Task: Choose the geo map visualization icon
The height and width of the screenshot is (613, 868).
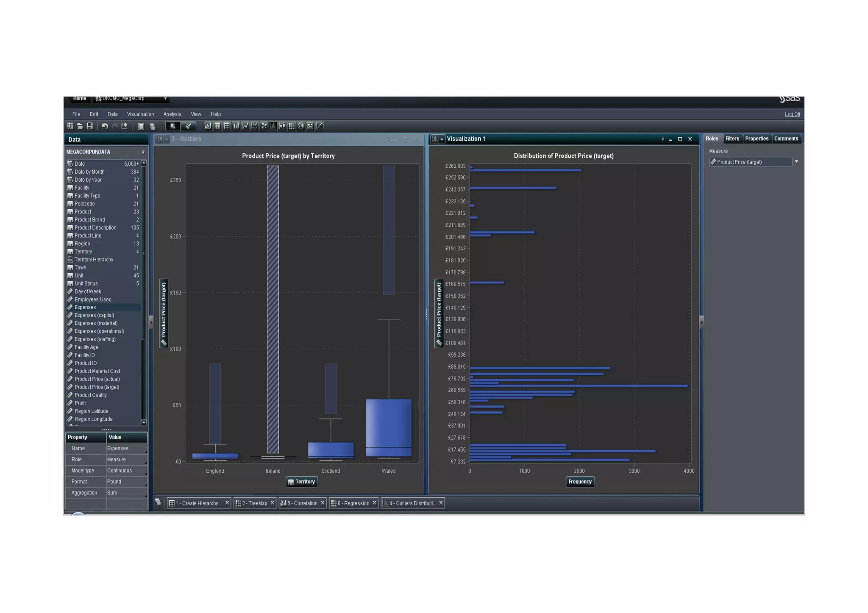Action: [301, 126]
